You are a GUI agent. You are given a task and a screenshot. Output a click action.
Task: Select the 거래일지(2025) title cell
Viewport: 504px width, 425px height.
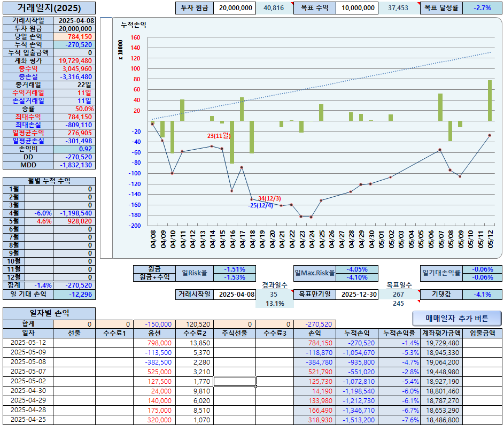(x=49, y=8)
